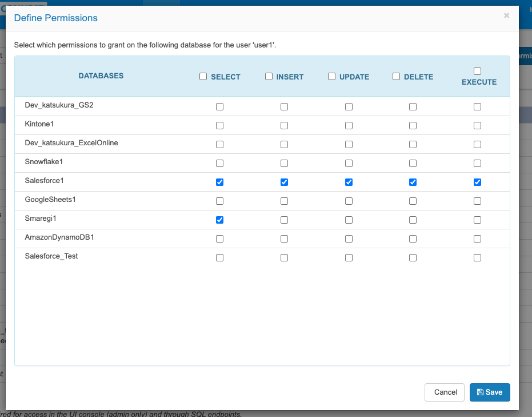The height and width of the screenshot is (417, 532).
Task: Click the Cancel button
Action: tap(445, 392)
